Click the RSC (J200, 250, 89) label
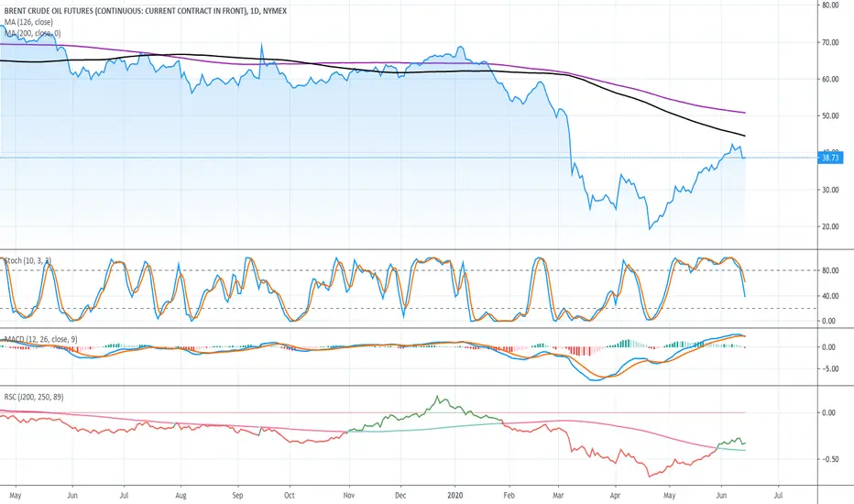 click(34, 397)
